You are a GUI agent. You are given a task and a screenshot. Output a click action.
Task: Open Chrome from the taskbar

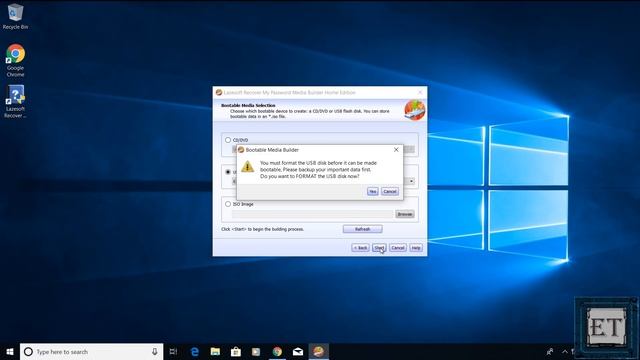[277, 351]
